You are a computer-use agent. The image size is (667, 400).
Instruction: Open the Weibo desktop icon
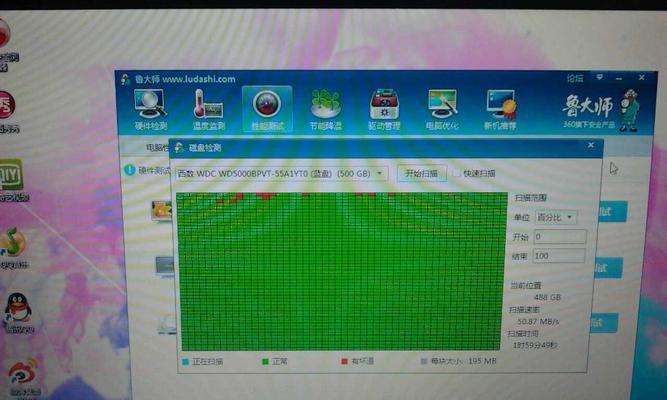click(23, 373)
